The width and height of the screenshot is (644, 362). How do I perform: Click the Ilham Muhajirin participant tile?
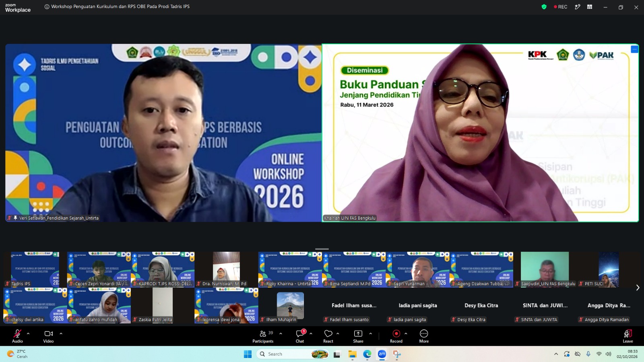(290, 306)
